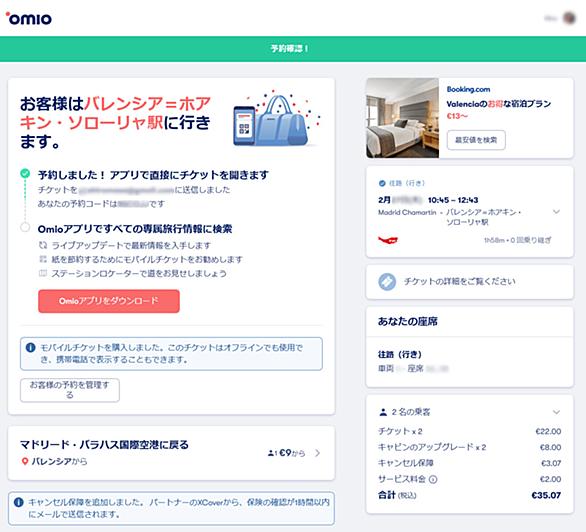Click the blue check icon beside 往路（行き）

click(382, 183)
